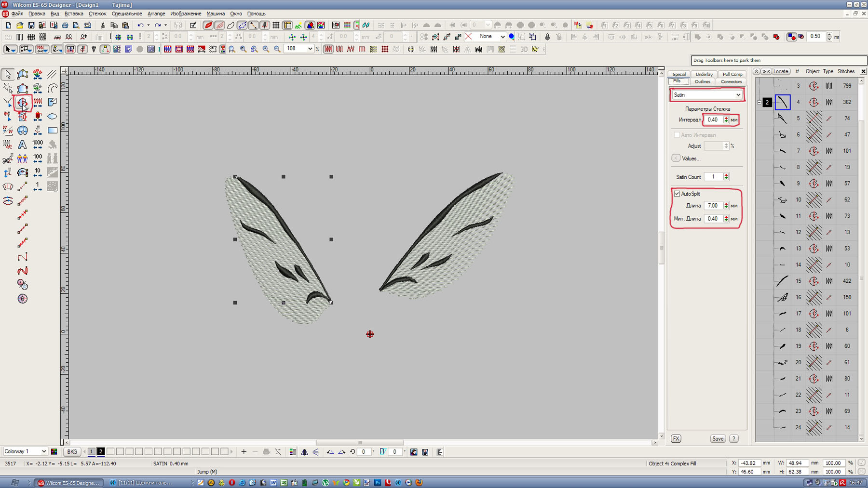Switch to the Underlay tab
868x488 pixels.
tap(704, 74)
